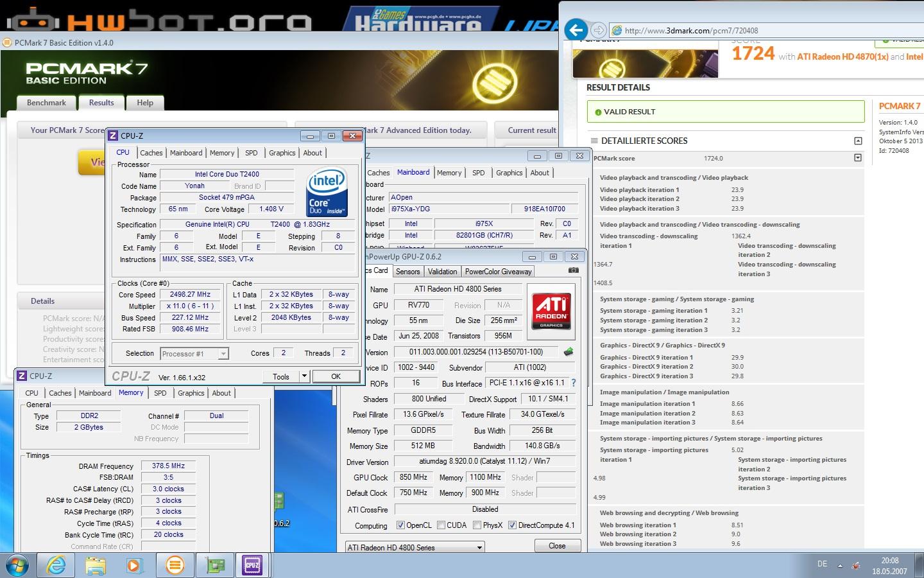Switch to CPU-Z taskbar icon
The width and height of the screenshot is (924, 578).
point(253,565)
